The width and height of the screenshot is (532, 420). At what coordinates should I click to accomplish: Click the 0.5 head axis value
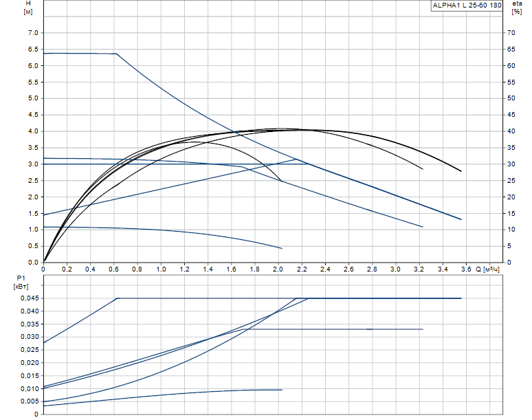[33, 246]
